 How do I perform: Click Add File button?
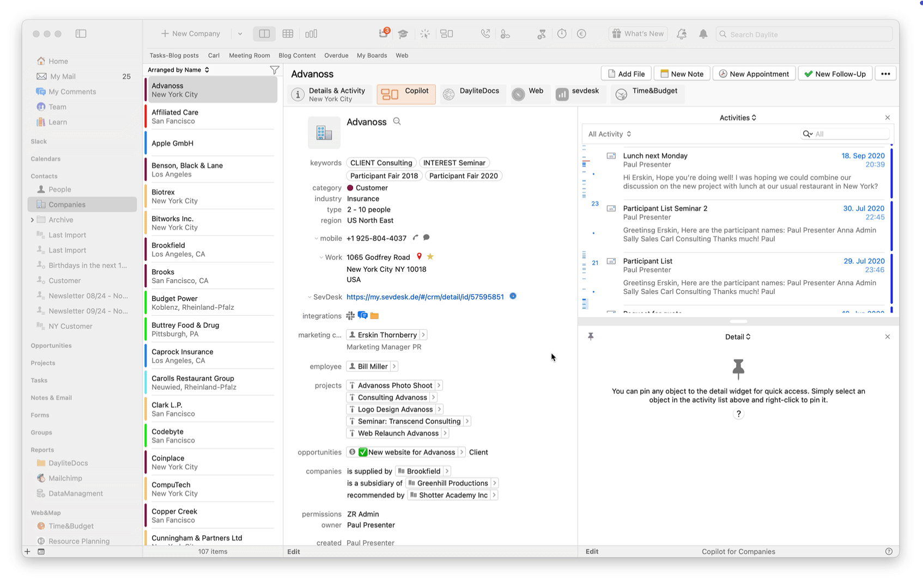[627, 74]
